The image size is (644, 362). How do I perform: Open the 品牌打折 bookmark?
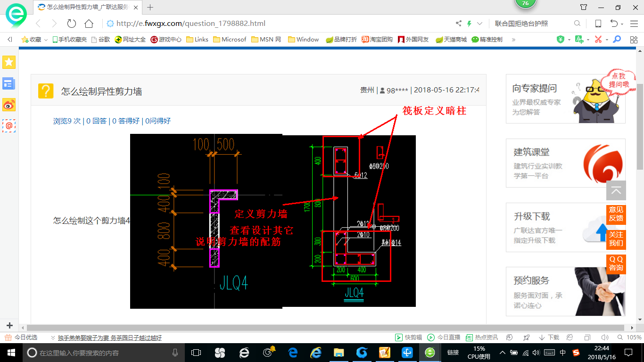(x=341, y=40)
